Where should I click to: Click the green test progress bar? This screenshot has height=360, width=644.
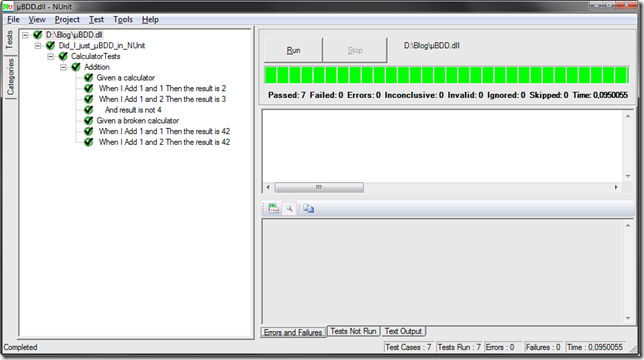pos(446,75)
